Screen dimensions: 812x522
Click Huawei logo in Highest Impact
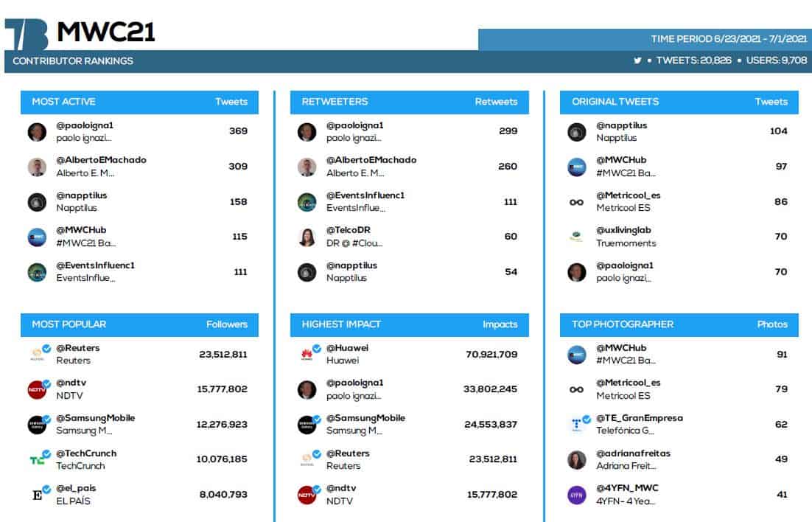click(307, 355)
